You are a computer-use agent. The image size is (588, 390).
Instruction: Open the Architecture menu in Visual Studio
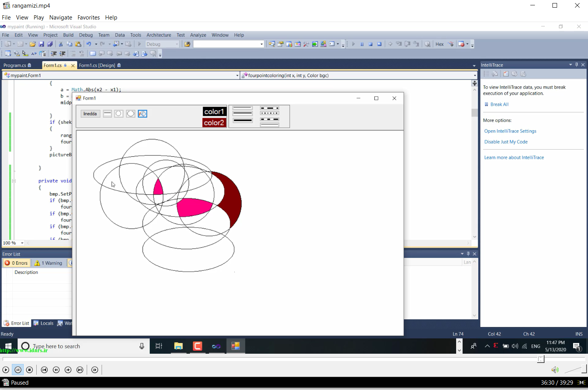point(159,35)
